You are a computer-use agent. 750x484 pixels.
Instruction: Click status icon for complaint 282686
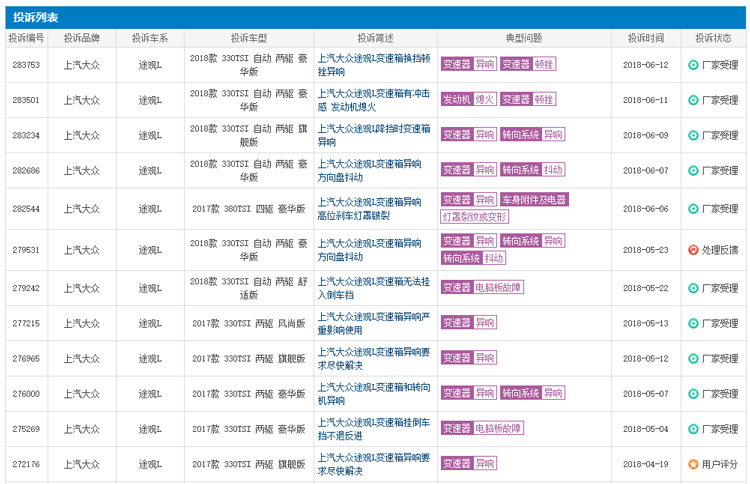pos(693,170)
